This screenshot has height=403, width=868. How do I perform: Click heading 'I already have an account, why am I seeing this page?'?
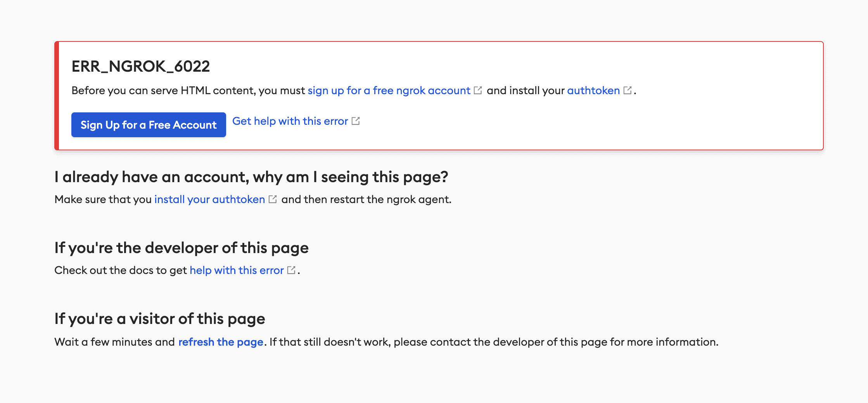(251, 177)
